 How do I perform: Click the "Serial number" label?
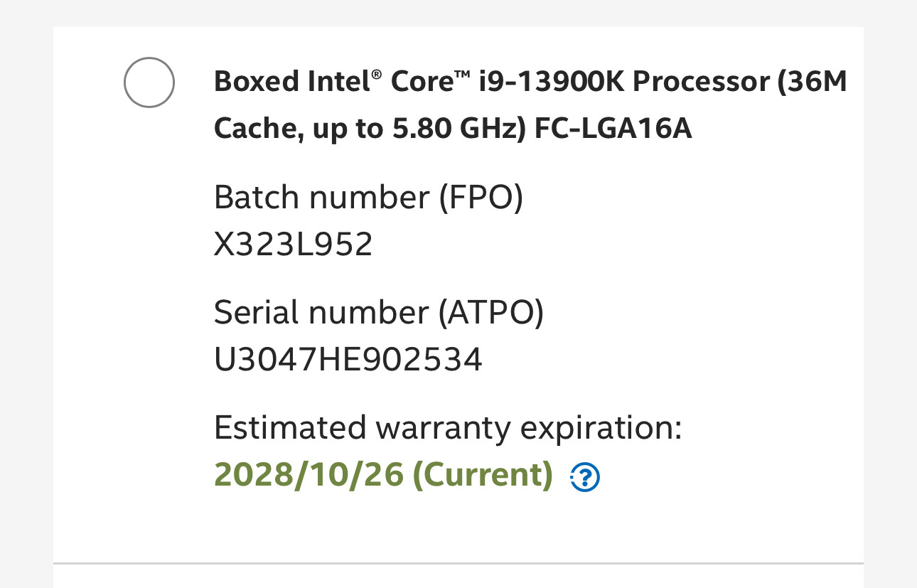coord(321,313)
